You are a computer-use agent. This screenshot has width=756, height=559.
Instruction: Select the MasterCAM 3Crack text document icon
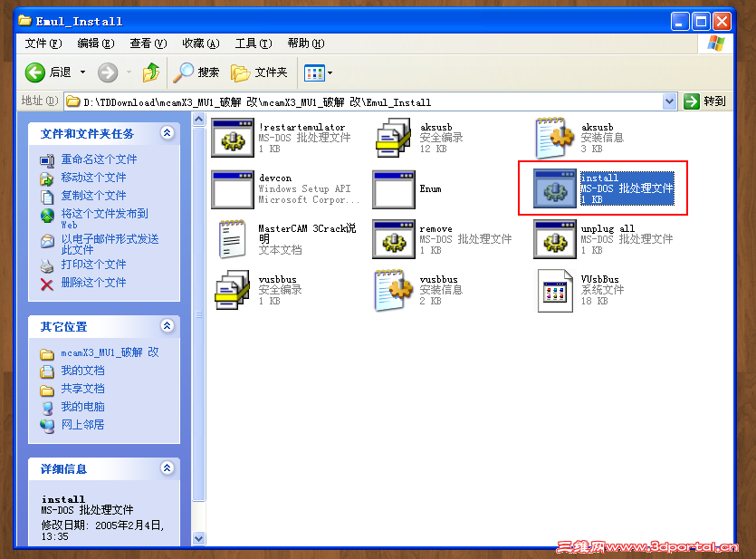point(233,239)
